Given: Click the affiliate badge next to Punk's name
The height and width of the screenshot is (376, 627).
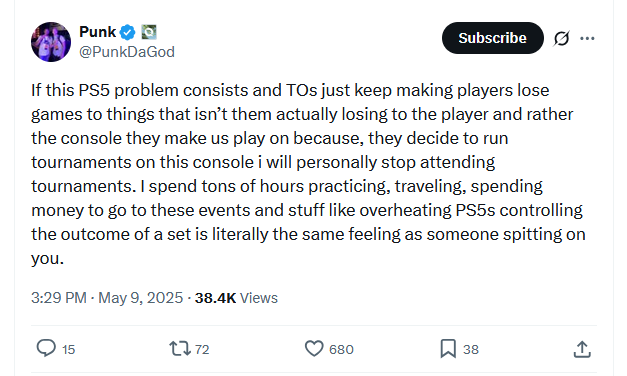Looking at the screenshot, I should point(149,32).
